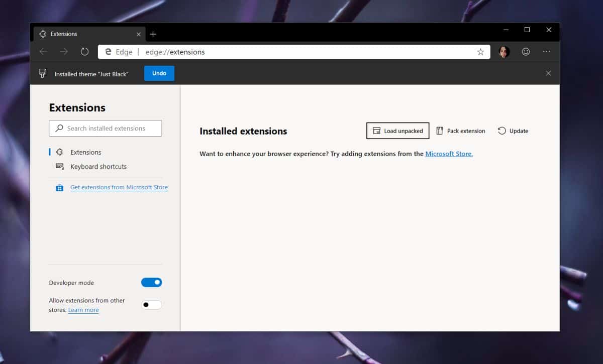Click the favorites star in the address bar

(x=480, y=52)
